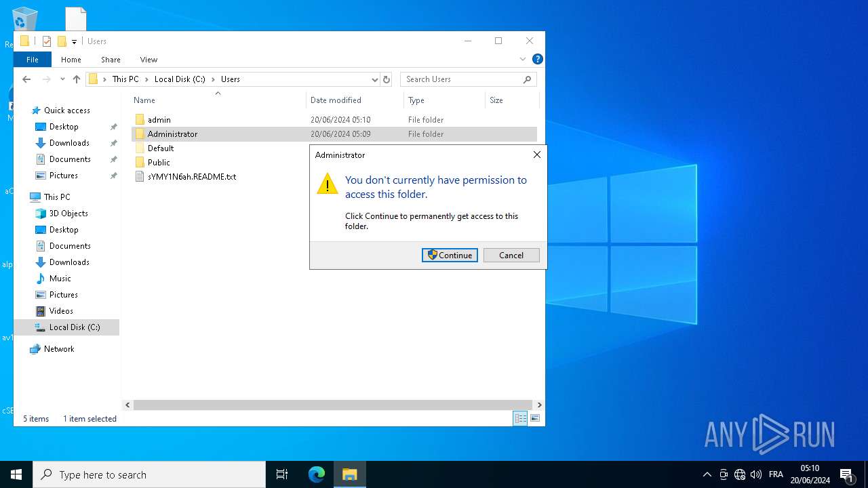The width and height of the screenshot is (868, 488).
Task: Open Desktop under This PC
Action: pos(64,230)
